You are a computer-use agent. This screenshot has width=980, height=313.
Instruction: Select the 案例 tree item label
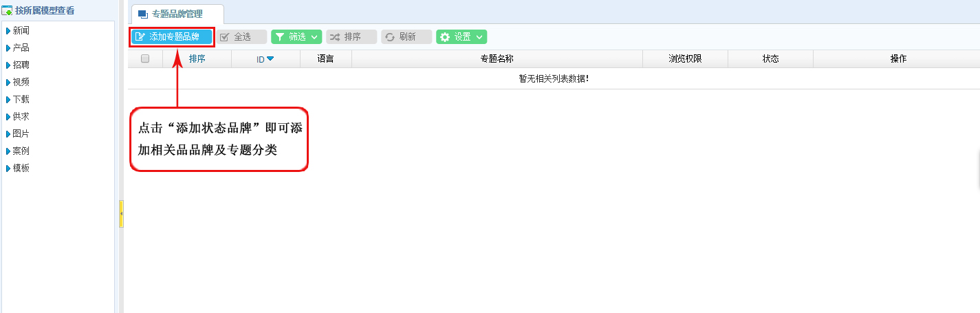[x=21, y=151]
